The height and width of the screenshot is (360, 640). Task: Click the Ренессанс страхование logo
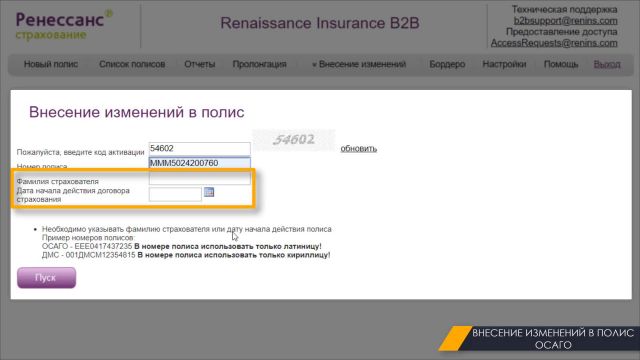coord(64,25)
